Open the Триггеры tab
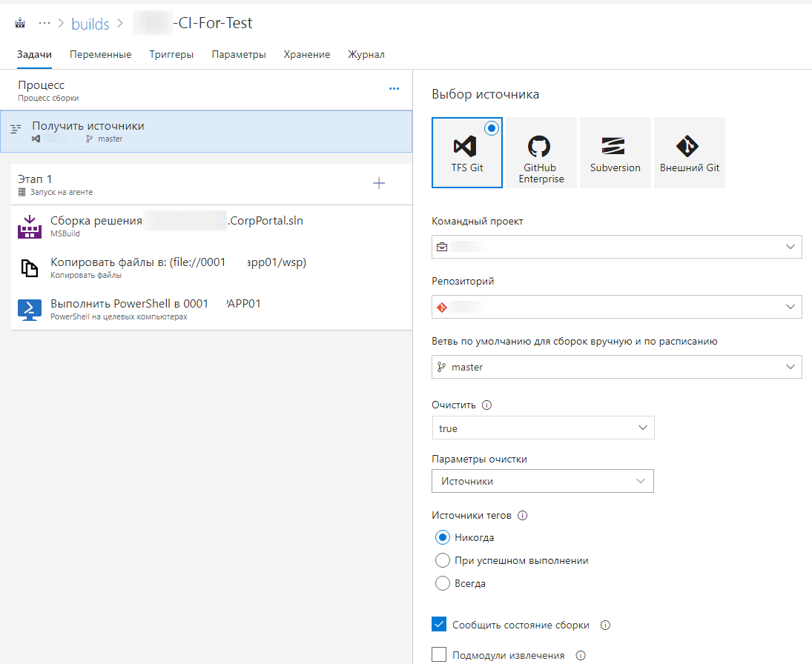The height and width of the screenshot is (664, 812). click(171, 54)
